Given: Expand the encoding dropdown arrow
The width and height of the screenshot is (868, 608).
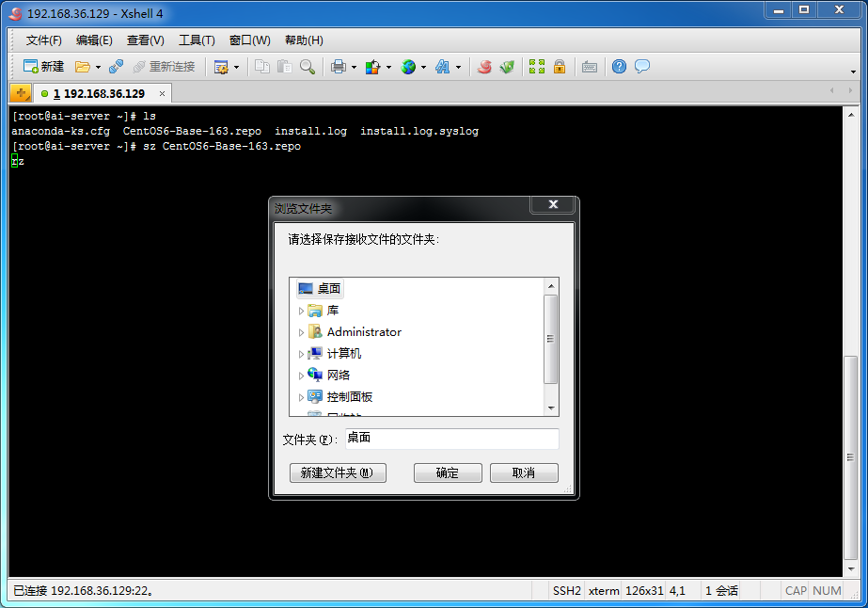Looking at the screenshot, I should [423, 67].
